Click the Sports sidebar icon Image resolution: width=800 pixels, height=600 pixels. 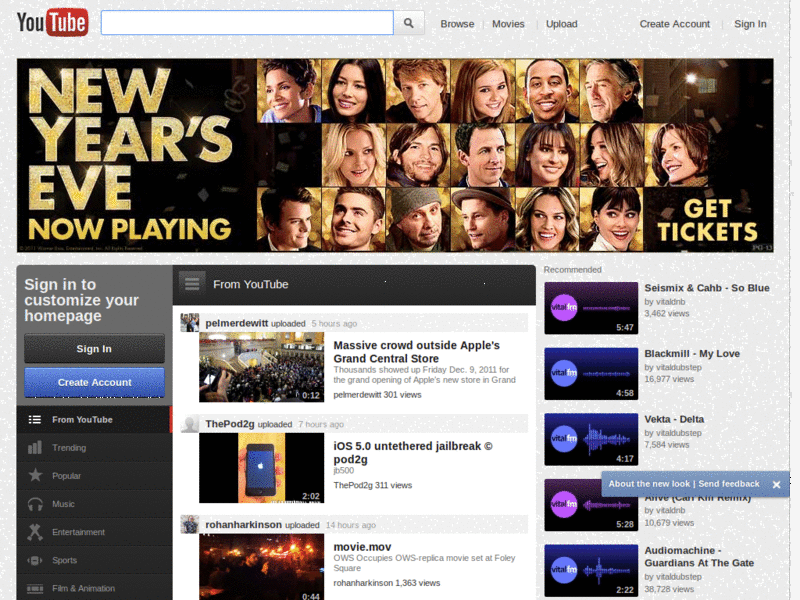click(x=35, y=560)
